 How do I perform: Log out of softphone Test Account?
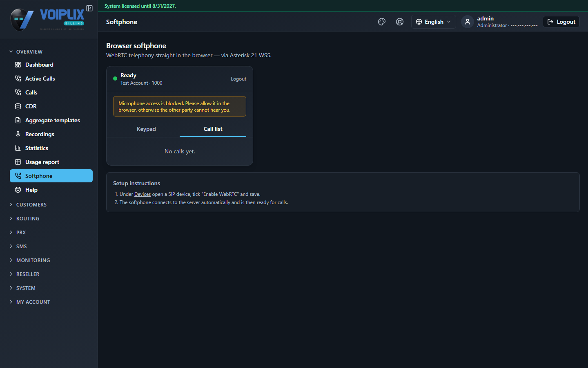(238, 79)
